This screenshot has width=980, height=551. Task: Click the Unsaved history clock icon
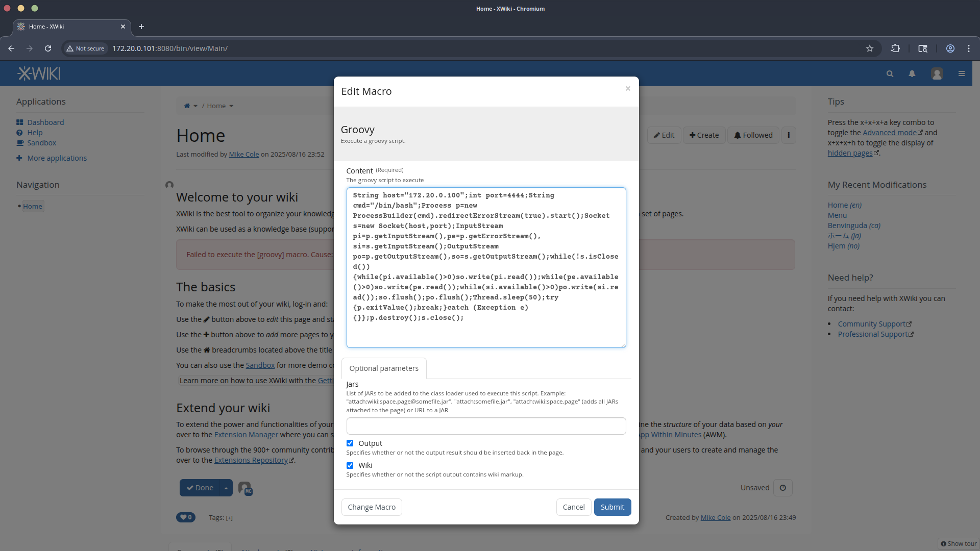(x=783, y=488)
